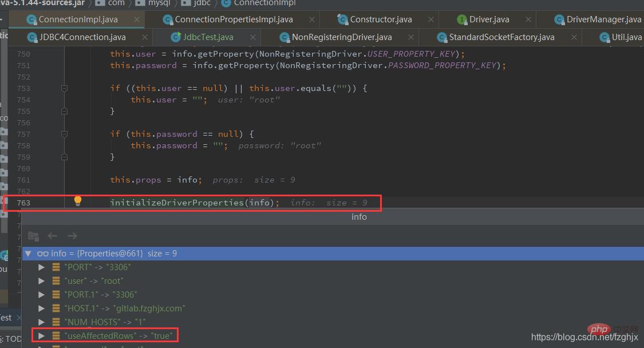
Task: Click the jdbc breadcrumb folder
Action: click(201, 3)
